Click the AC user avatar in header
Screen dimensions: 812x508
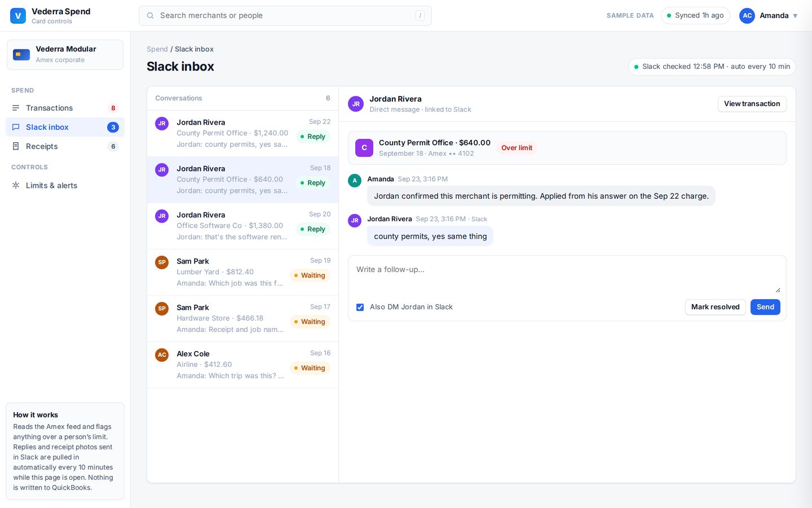(x=747, y=16)
